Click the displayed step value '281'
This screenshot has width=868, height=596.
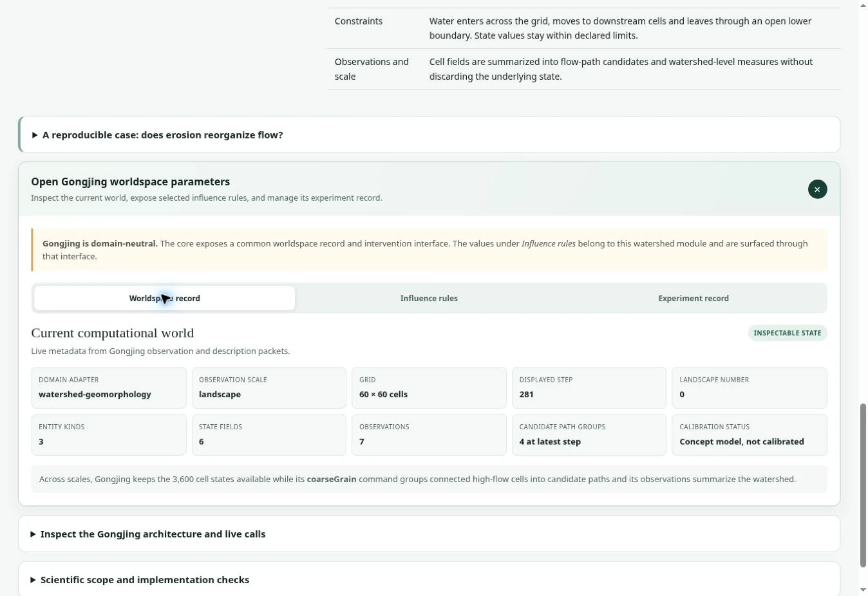point(526,394)
